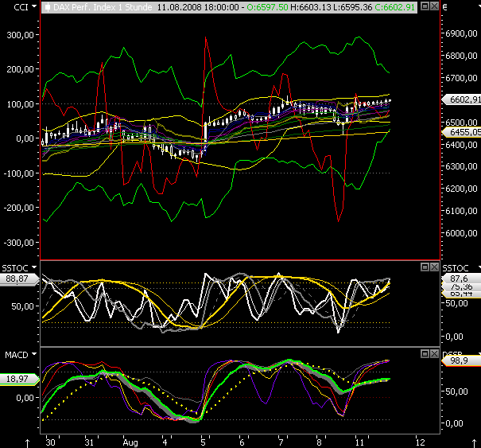The image size is (481, 448).
Task: Click the H:6603.13 high price value
Action: [310, 7]
